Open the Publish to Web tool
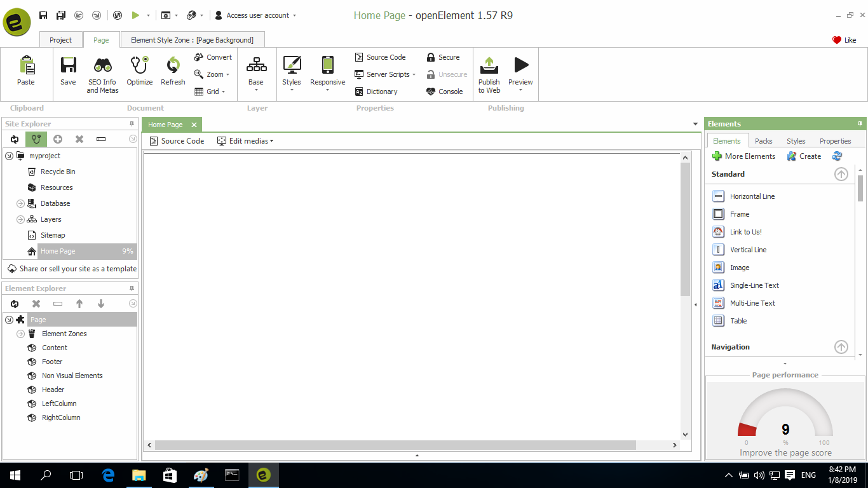Image resolution: width=868 pixels, height=488 pixels. click(x=489, y=65)
